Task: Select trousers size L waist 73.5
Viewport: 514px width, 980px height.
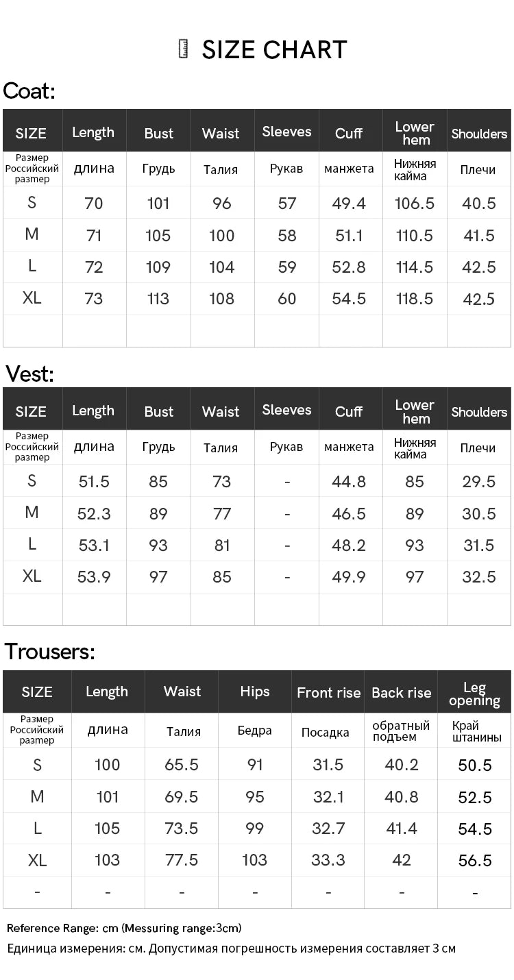Action: coord(182,829)
